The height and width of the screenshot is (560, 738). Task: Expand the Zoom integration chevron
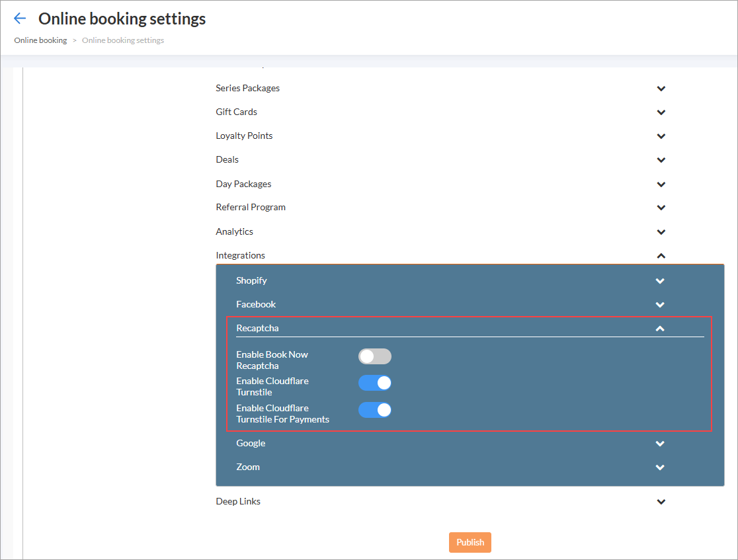click(659, 467)
